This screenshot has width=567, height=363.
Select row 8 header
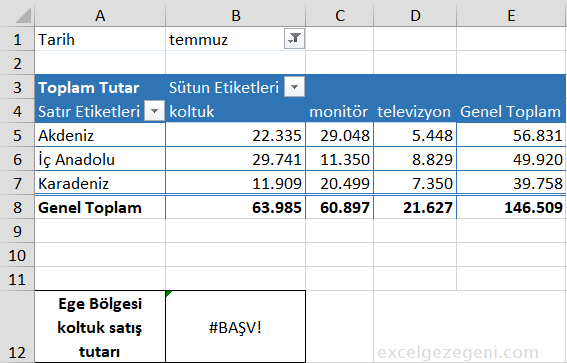click(x=17, y=207)
